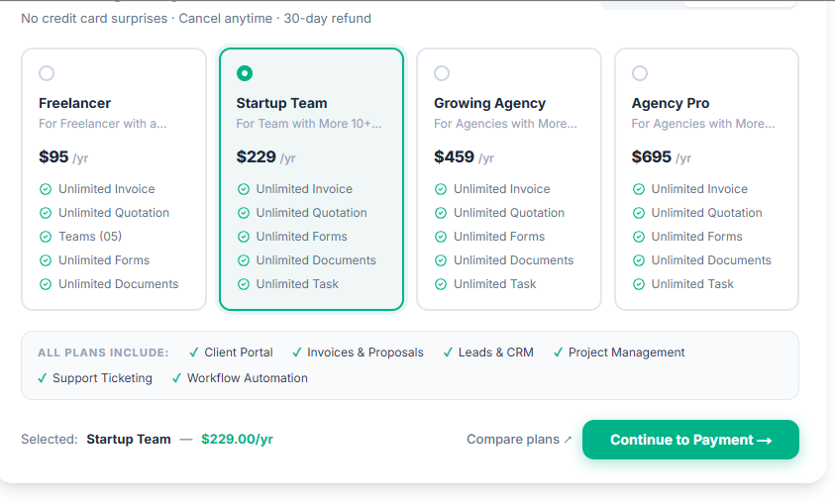Click the $229.00/yr selected price summary
835x504 pixels.
pyautogui.click(x=237, y=440)
